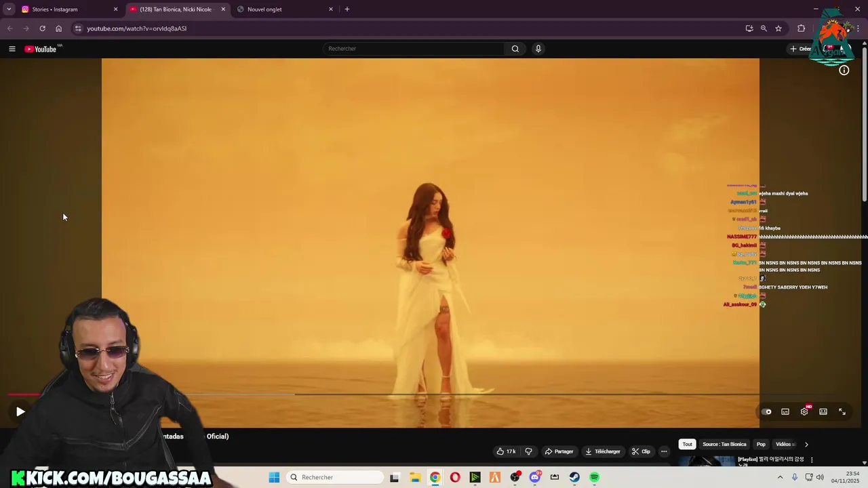
Task: Open Opera browser from the taskbar
Action: coord(455,477)
